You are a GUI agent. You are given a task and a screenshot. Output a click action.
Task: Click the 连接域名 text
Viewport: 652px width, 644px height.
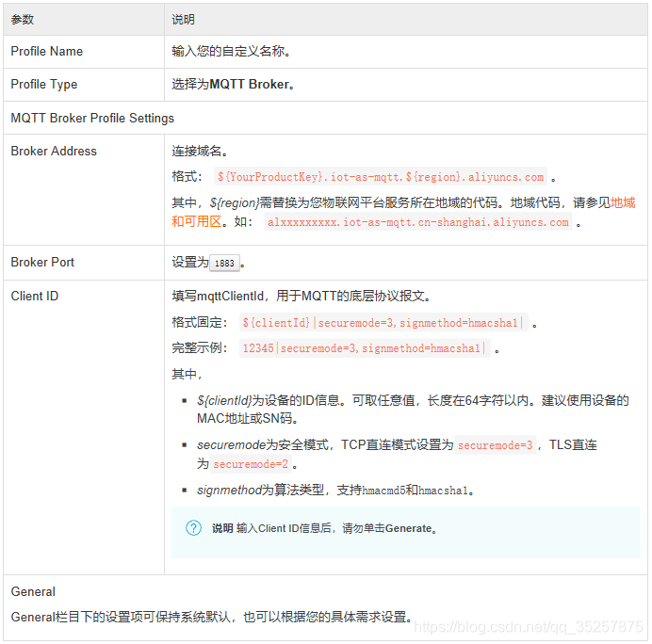click(200, 152)
